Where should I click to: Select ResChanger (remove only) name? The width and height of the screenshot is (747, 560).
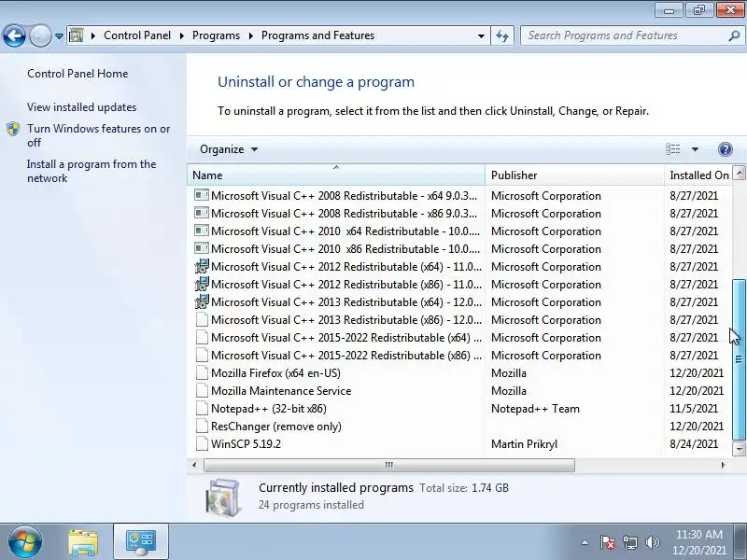(x=276, y=427)
